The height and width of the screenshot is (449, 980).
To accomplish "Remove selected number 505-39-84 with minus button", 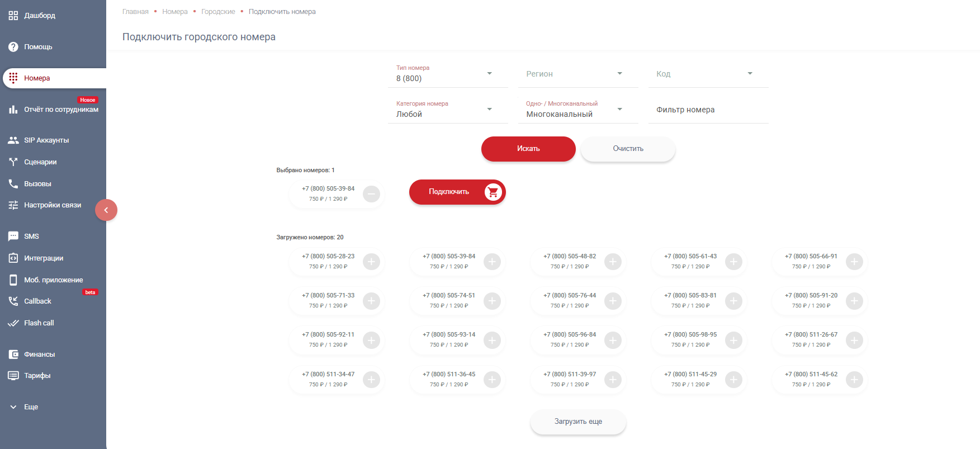I will pyautogui.click(x=371, y=194).
